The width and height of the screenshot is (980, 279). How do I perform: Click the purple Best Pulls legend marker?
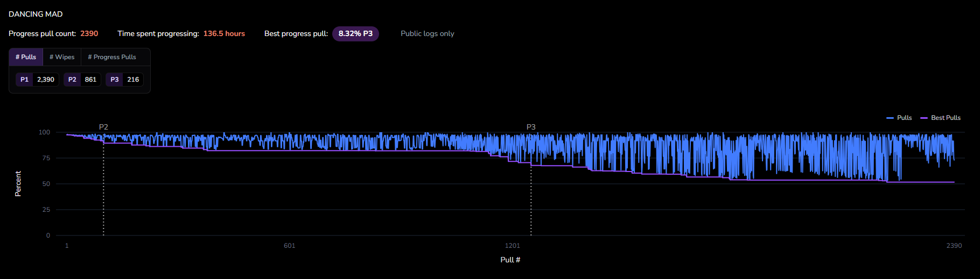tap(924, 118)
